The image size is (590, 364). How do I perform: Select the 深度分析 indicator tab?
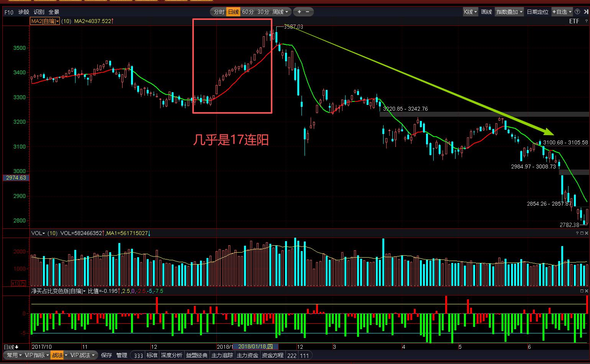(171, 356)
